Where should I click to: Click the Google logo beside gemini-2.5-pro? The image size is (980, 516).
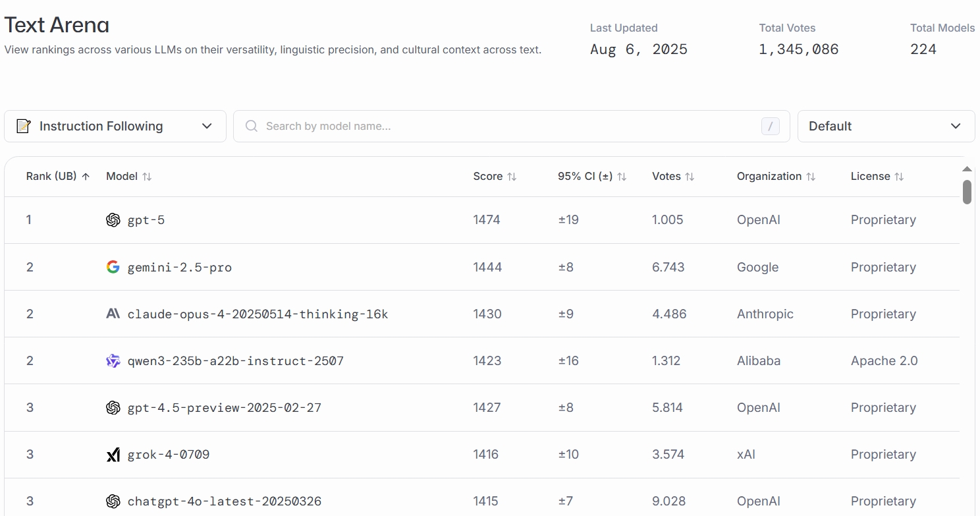click(x=113, y=267)
